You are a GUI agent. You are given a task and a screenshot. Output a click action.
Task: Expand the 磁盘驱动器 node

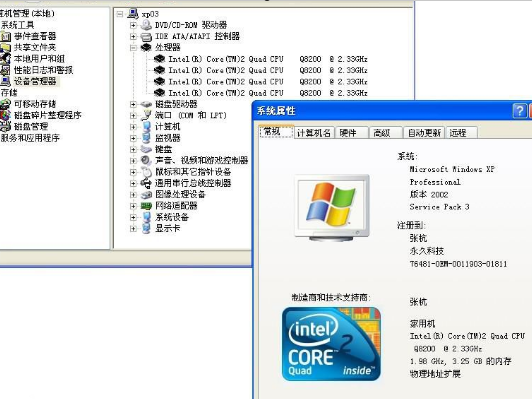(133, 104)
